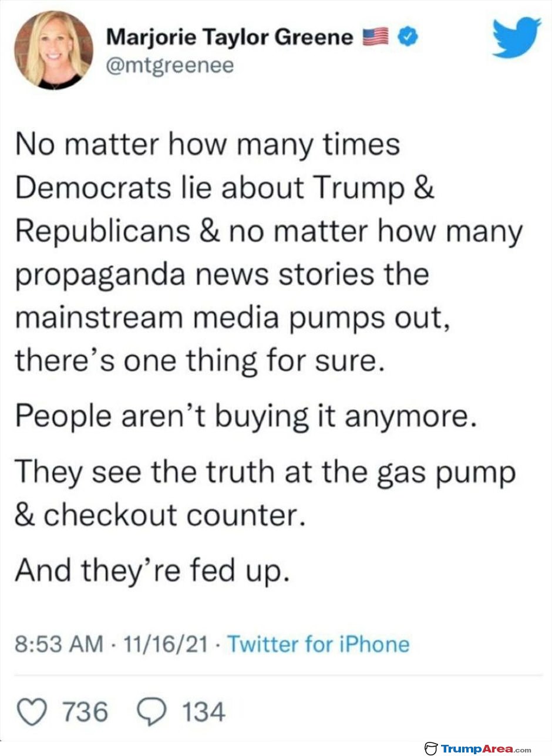Open the Twitter for iPhone source link
Image resolution: width=552 pixels, height=756 pixels.
pyautogui.click(x=318, y=644)
